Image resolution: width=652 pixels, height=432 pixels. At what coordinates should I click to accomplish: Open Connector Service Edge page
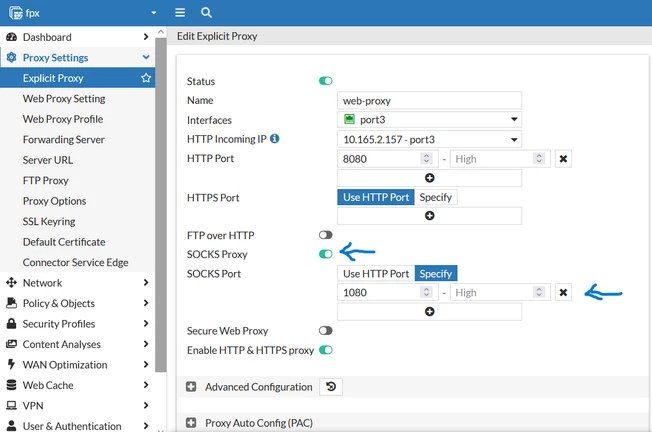pos(77,262)
